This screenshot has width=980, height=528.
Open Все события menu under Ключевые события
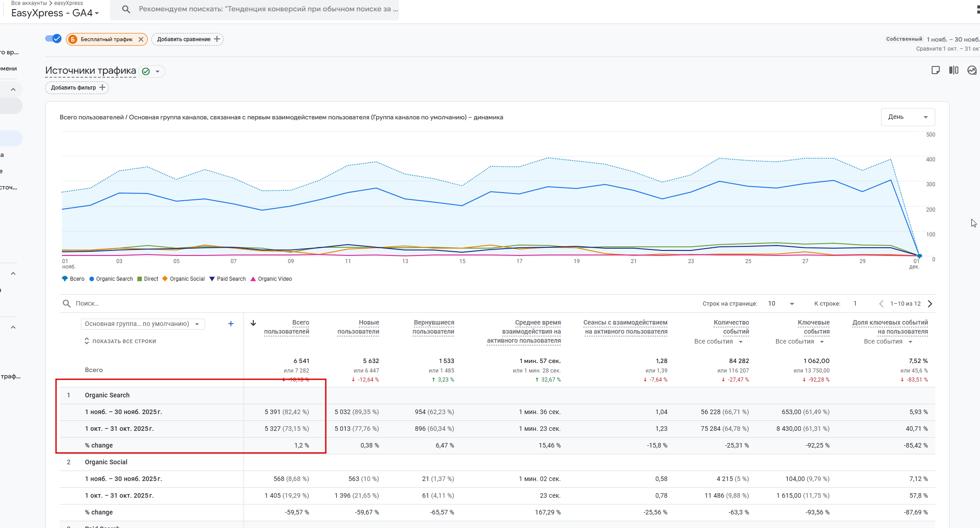tap(799, 342)
